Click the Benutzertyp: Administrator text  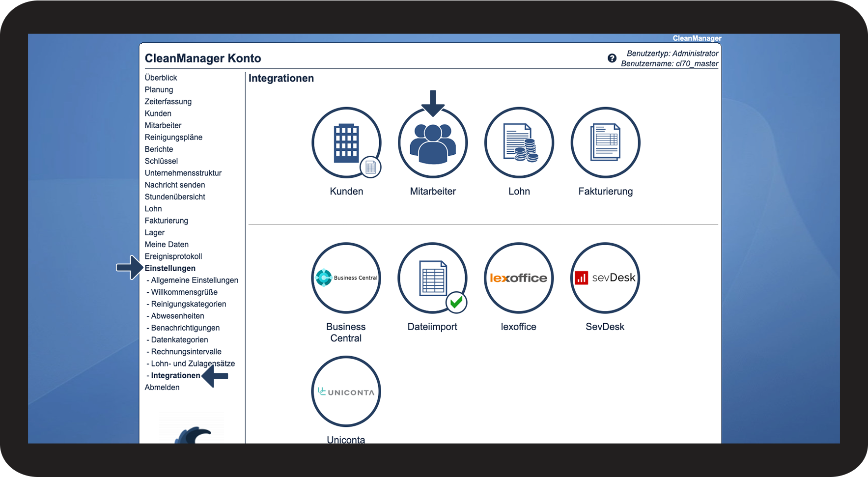pos(672,54)
